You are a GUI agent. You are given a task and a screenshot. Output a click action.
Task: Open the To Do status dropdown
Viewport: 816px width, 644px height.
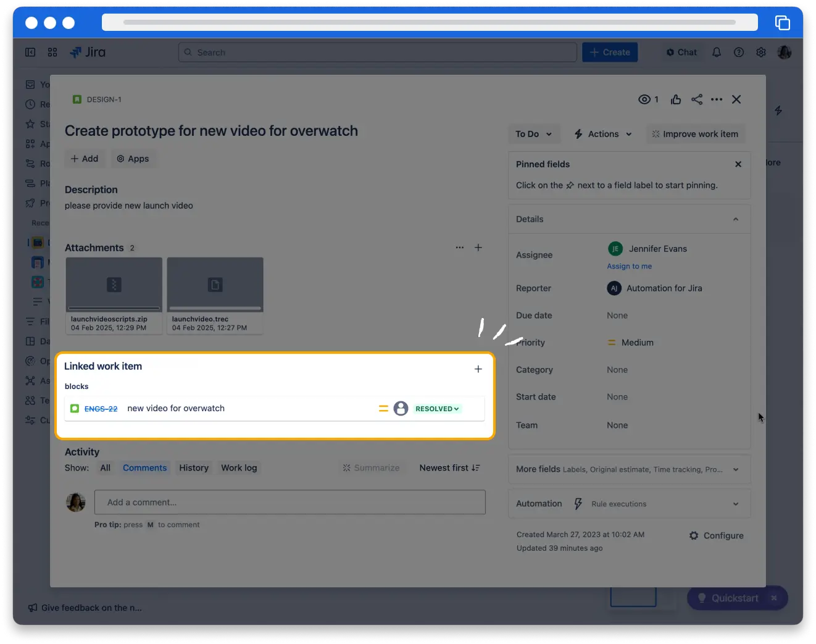click(533, 134)
